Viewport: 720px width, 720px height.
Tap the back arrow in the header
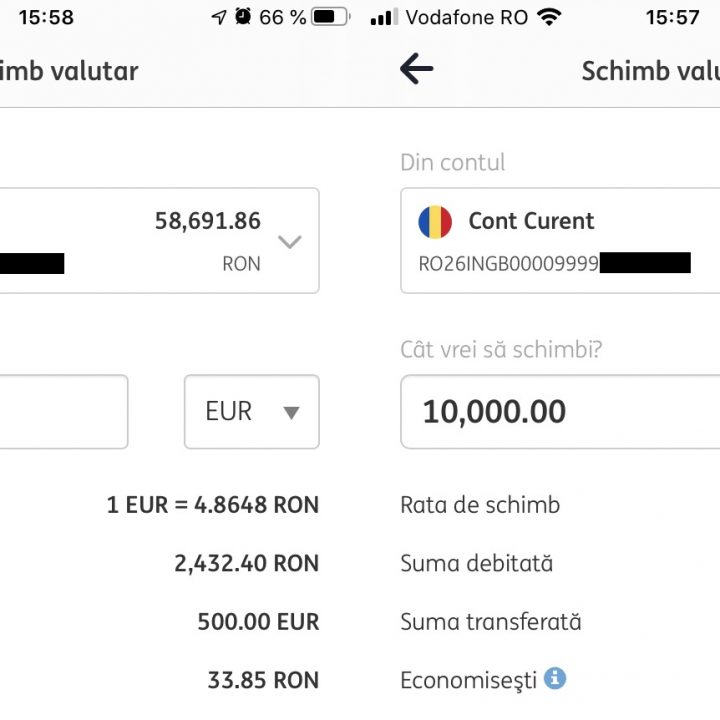(x=416, y=69)
